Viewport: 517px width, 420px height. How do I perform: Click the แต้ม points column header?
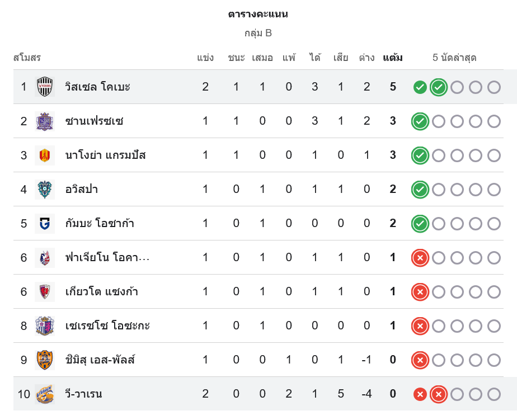click(x=393, y=58)
